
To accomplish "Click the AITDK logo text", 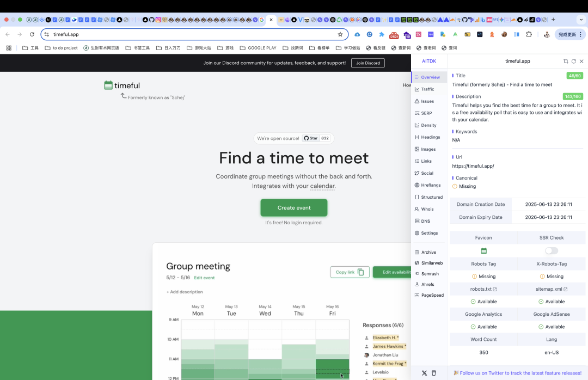I will coord(429,61).
